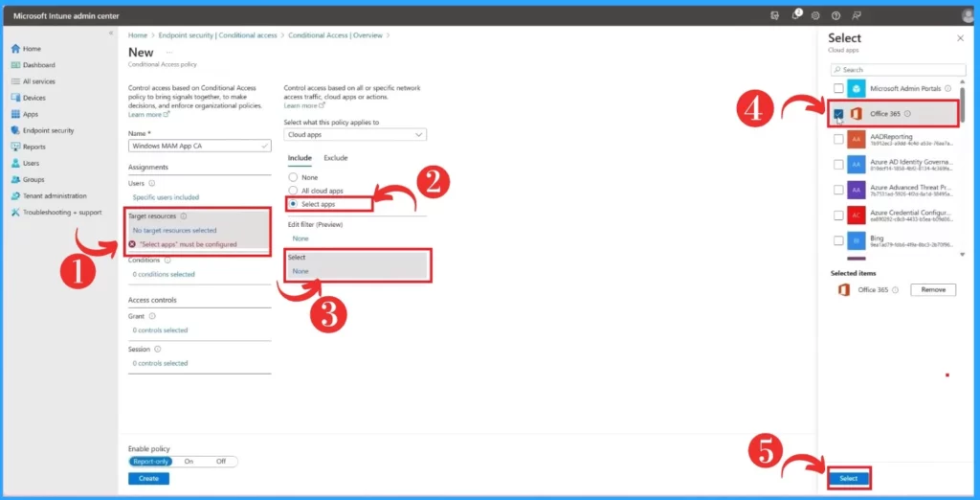Image resolution: width=980 pixels, height=500 pixels.
Task: Click the Azure Credential Configuration app icon
Action: pos(856,216)
